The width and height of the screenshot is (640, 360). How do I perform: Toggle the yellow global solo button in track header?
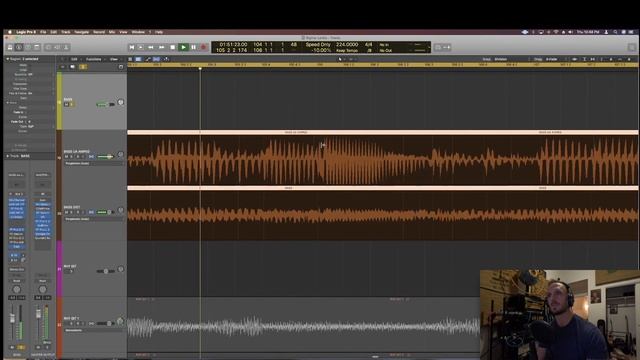83,67
